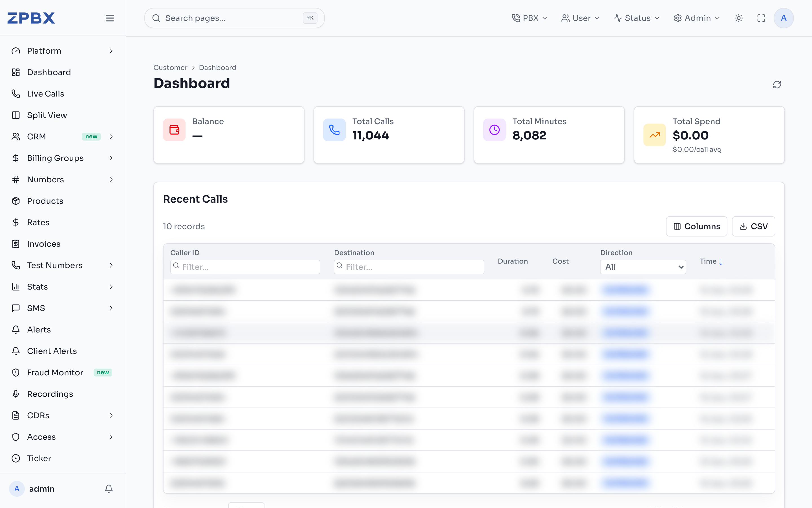
Task: Toggle light/dark theme sun icon
Action: tap(738, 18)
